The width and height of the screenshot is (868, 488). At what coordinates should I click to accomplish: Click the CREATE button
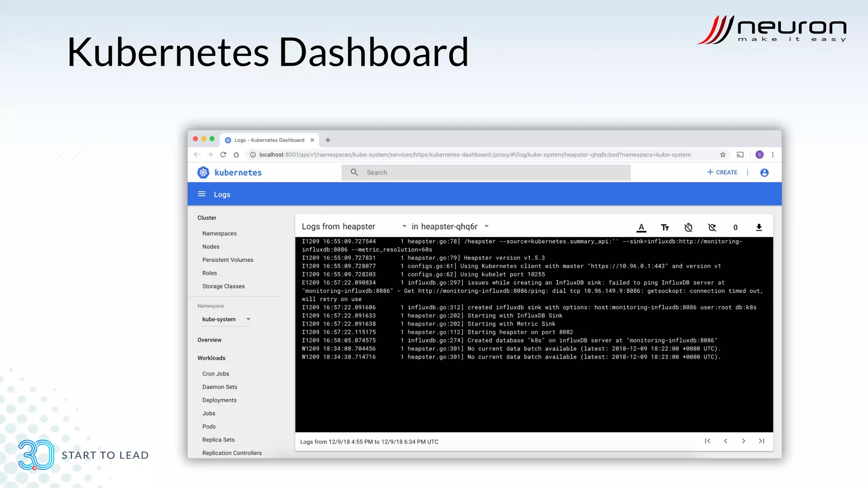[722, 172]
